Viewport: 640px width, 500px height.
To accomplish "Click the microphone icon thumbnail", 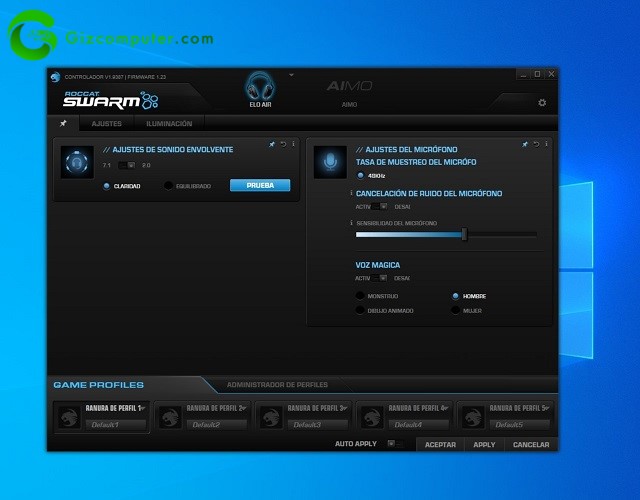I will [330, 162].
